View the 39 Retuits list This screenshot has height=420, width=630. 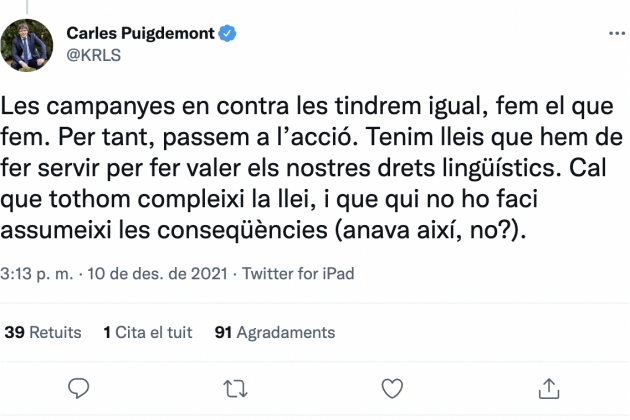coord(43,332)
